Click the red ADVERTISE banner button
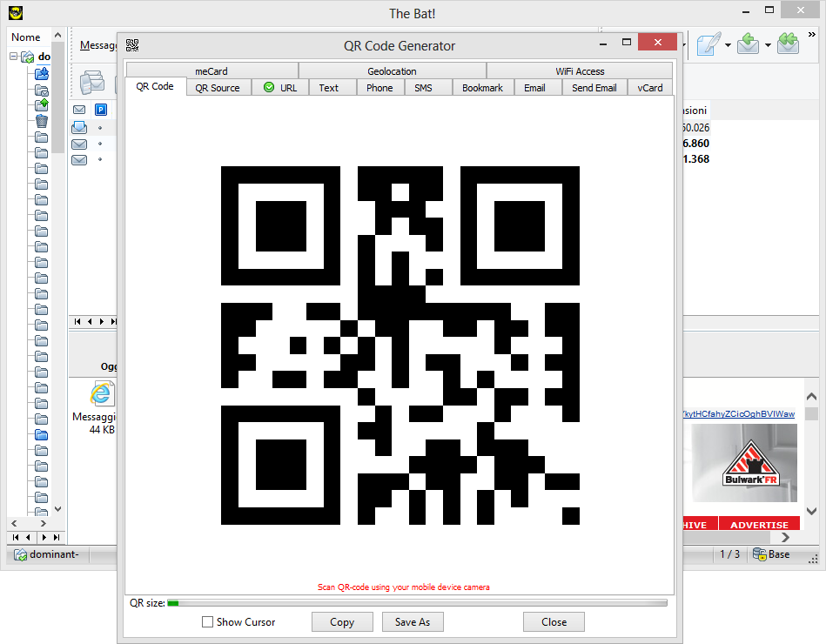The width and height of the screenshot is (826, 644). point(759,525)
